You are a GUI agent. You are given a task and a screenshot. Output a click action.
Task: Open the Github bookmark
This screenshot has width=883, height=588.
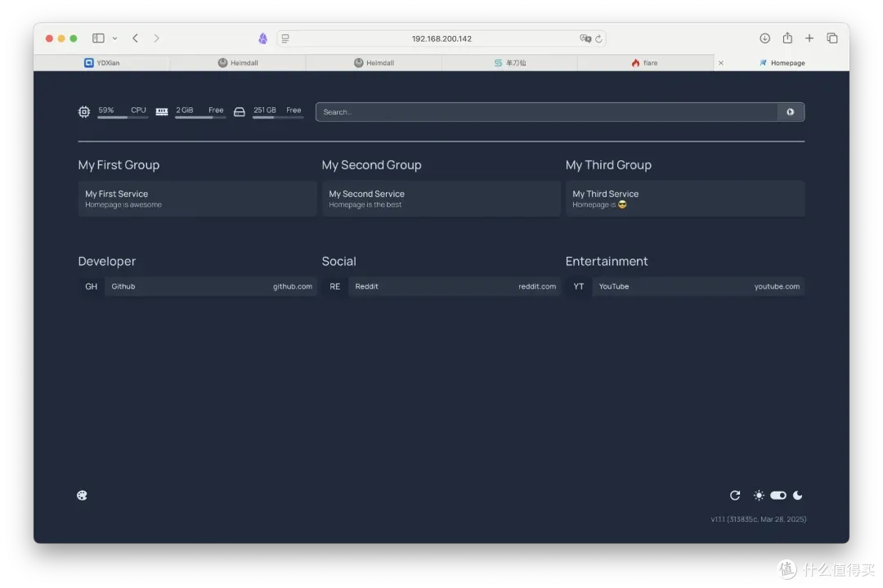point(197,286)
